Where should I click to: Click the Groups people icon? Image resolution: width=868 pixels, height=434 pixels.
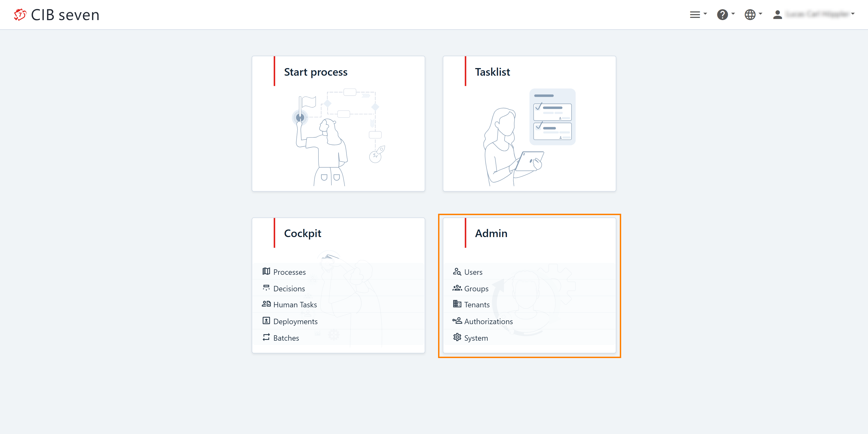click(x=457, y=288)
